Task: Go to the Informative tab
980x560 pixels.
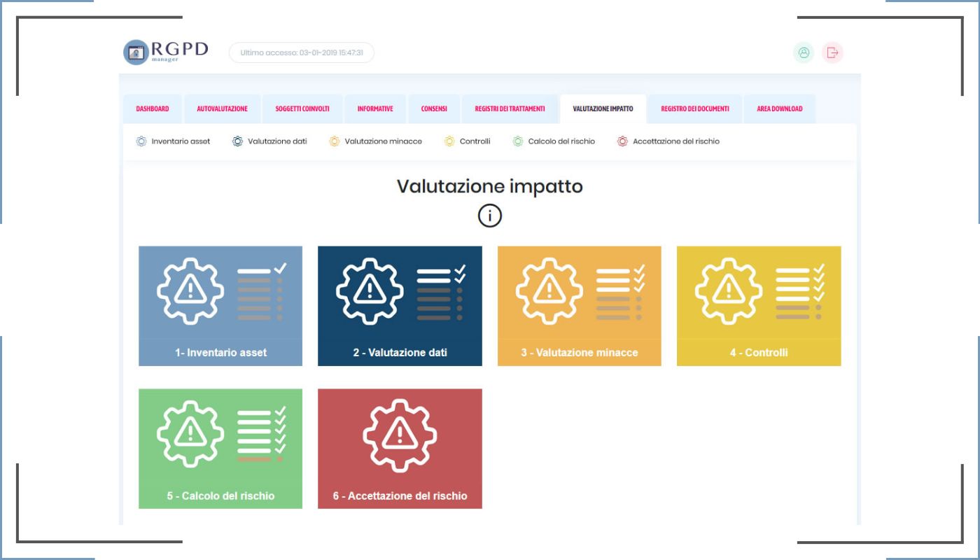Action: tap(375, 109)
